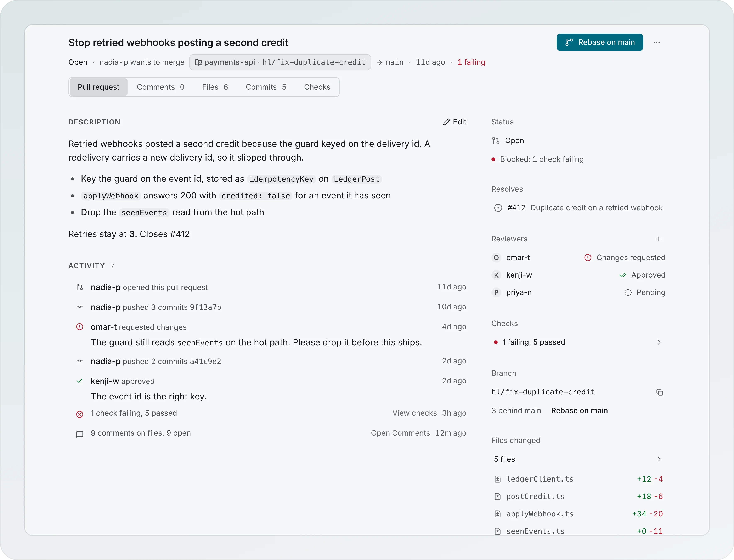This screenshot has width=734, height=560.
Task: Open postCredit.ts file diff
Action: point(578,497)
